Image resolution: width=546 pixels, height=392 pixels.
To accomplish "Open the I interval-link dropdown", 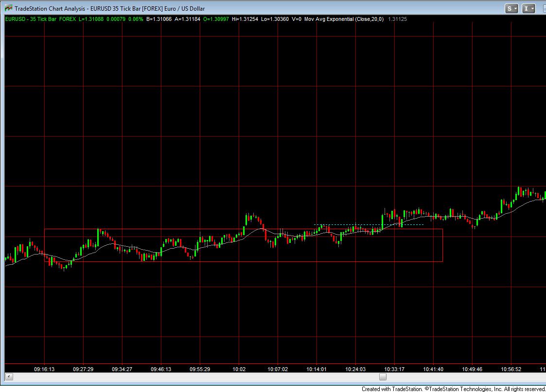I will click(x=528, y=9).
